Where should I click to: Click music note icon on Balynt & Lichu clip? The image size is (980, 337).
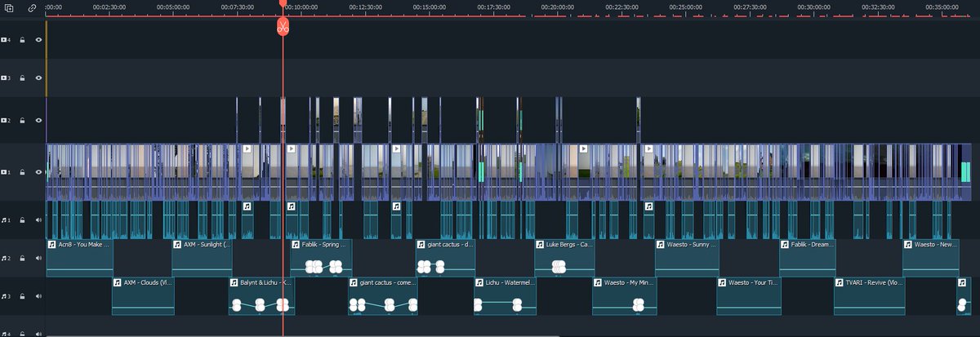pos(234,282)
